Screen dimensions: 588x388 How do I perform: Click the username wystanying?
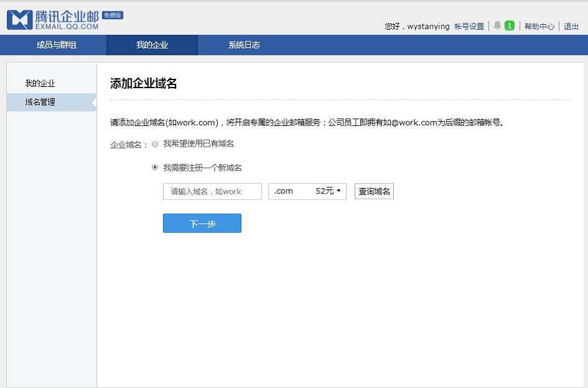pos(428,26)
